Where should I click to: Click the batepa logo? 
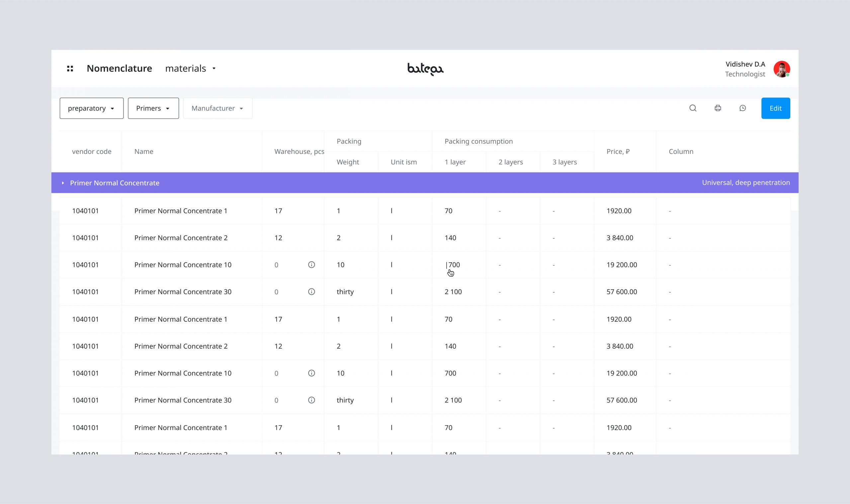tap(425, 69)
